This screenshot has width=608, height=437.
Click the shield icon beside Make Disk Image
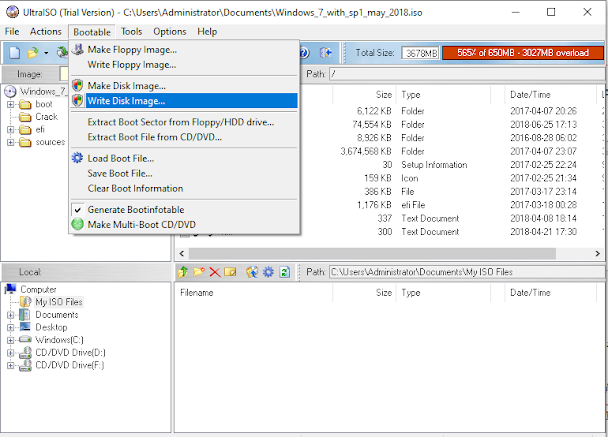tap(78, 85)
